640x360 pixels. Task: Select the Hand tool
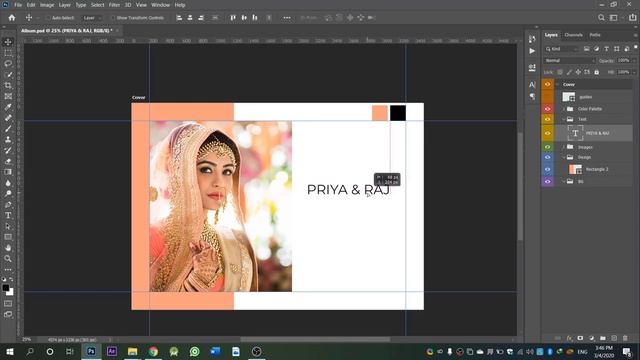pos(8,248)
